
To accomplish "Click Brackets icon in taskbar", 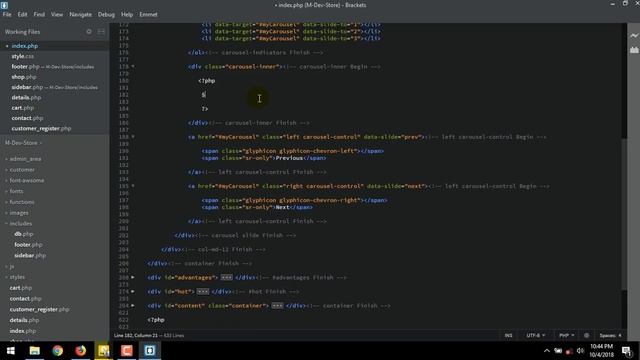I will pos(149,351).
